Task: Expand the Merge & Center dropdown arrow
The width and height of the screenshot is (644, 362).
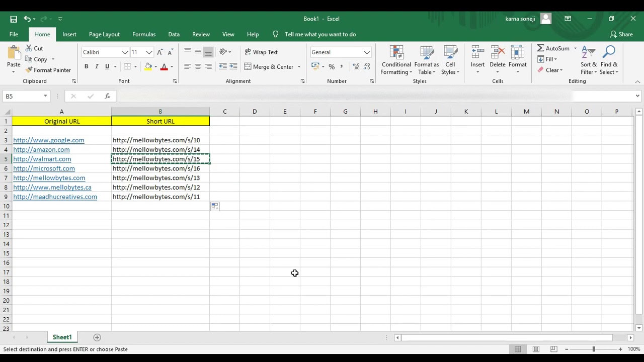Action: pos(299,67)
